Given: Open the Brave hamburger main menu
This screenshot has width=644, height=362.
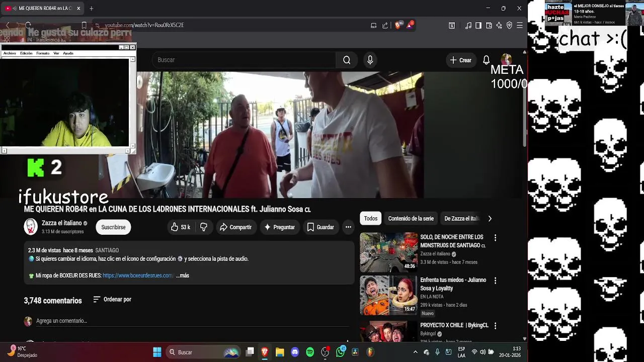Looking at the screenshot, I should tap(520, 25).
